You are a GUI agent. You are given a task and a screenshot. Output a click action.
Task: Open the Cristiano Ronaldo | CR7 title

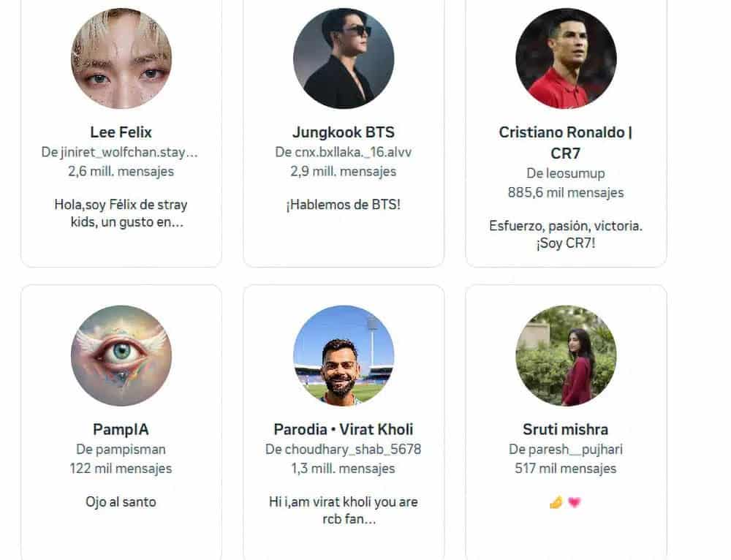pyautogui.click(x=566, y=143)
